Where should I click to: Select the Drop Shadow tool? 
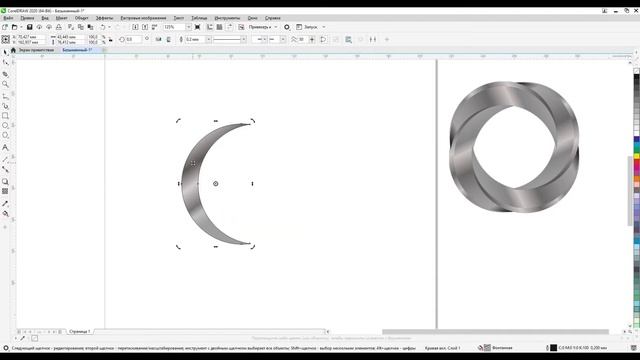5,181
